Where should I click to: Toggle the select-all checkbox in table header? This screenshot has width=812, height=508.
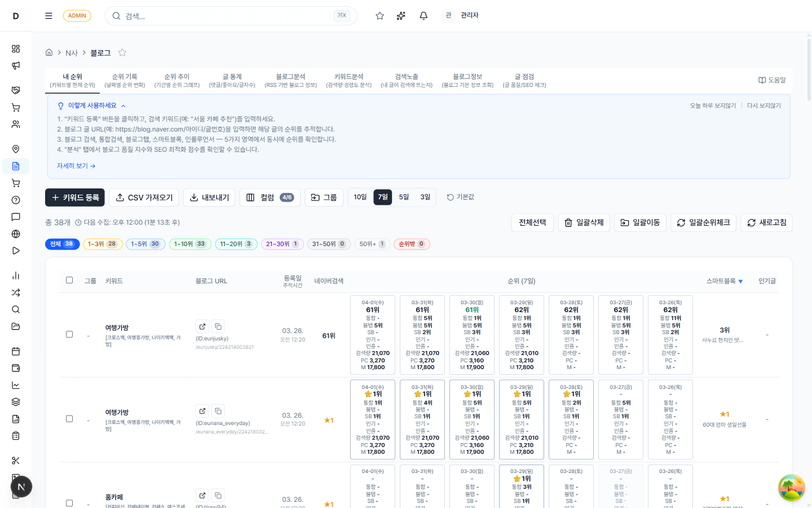(69, 280)
